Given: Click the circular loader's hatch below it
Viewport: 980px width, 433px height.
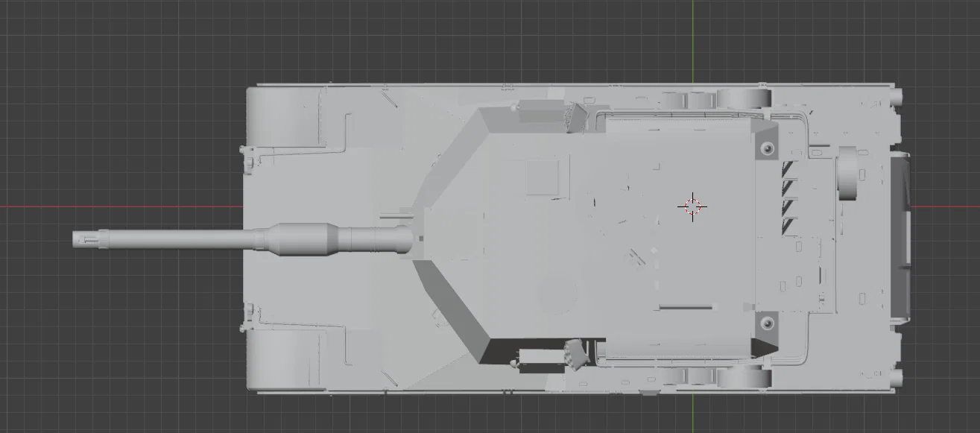Looking at the screenshot, I should click(x=555, y=287).
